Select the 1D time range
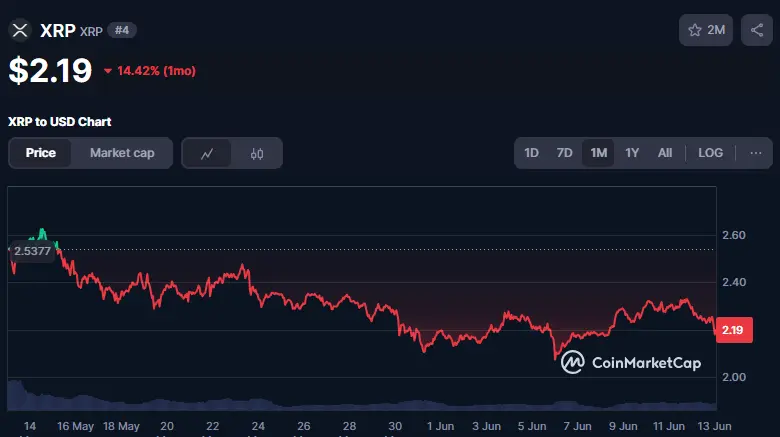Screen dimensions: 780x437 (531, 153)
